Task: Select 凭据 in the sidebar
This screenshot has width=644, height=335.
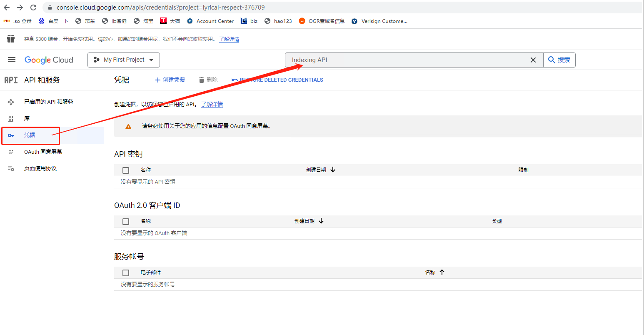Action: (x=30, y=135)
